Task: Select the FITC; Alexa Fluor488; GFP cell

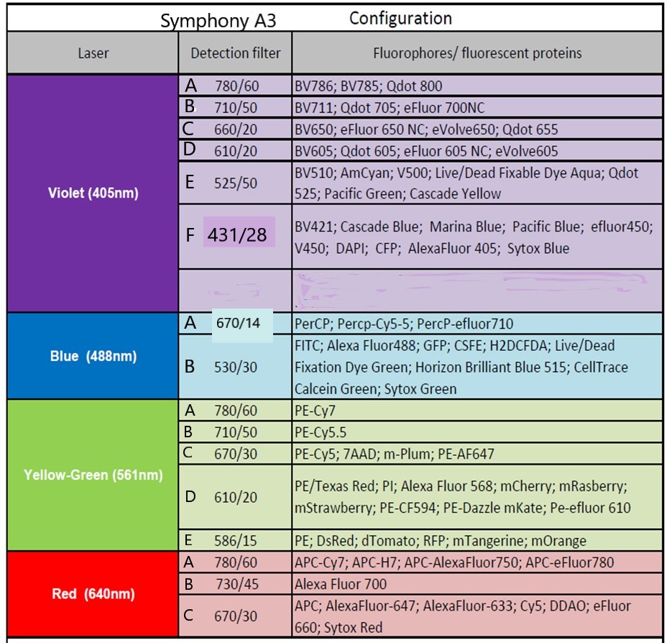Action: click(477, 368)
